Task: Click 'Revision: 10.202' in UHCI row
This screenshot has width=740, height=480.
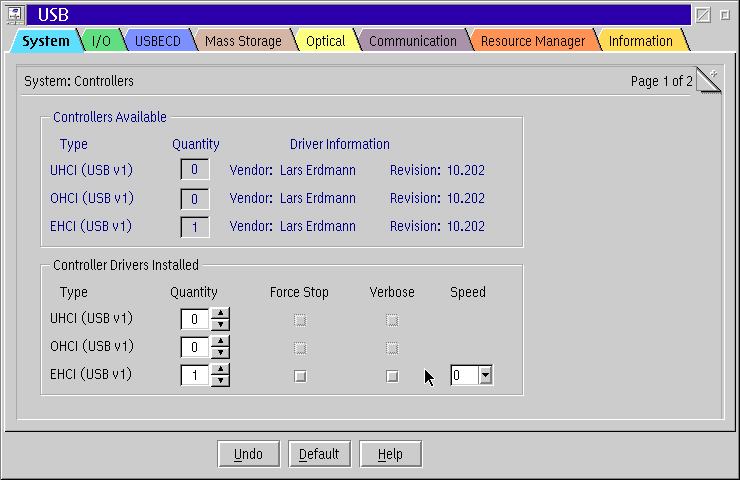Action: pos(437,170)
